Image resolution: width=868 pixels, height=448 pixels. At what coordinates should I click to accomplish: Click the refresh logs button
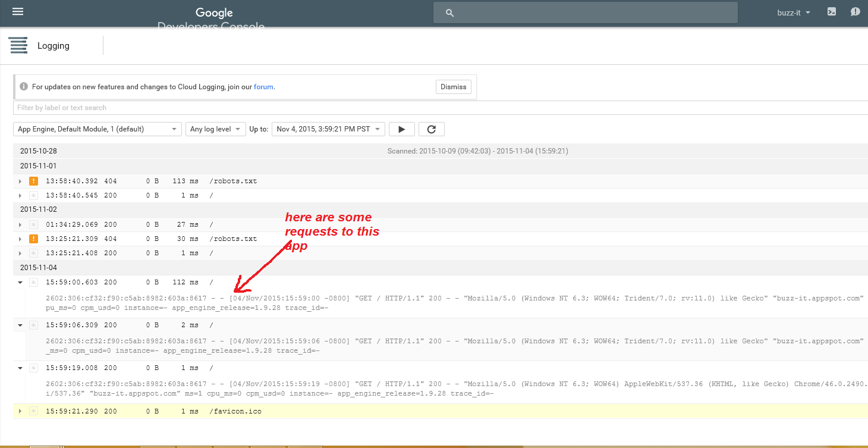tap(431, 129)
